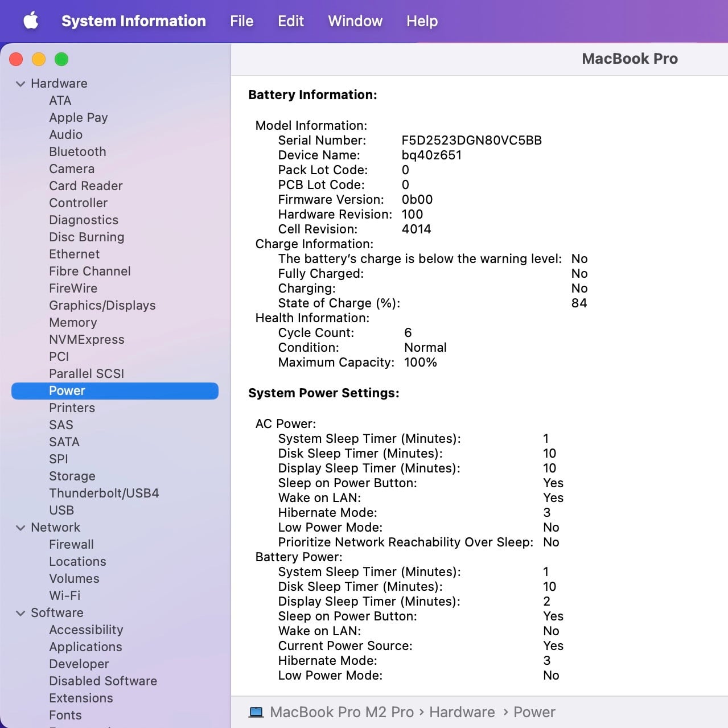Open the Edit menu
The height and width of the screenshot is (728, 728).
(x=290, y=21)
